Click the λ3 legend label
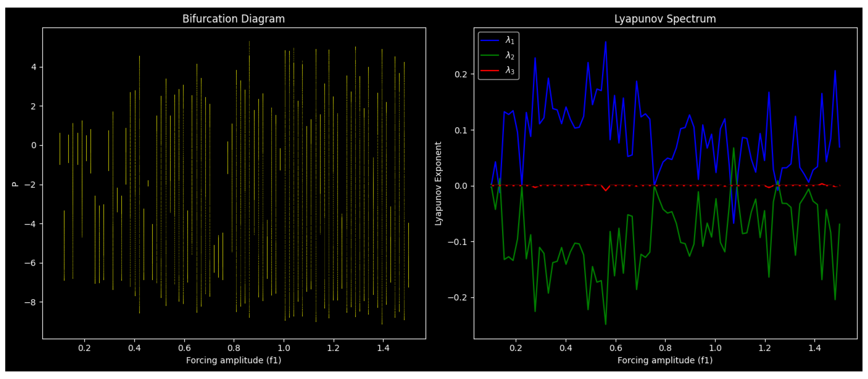868x379 pixels. point(509,70)
